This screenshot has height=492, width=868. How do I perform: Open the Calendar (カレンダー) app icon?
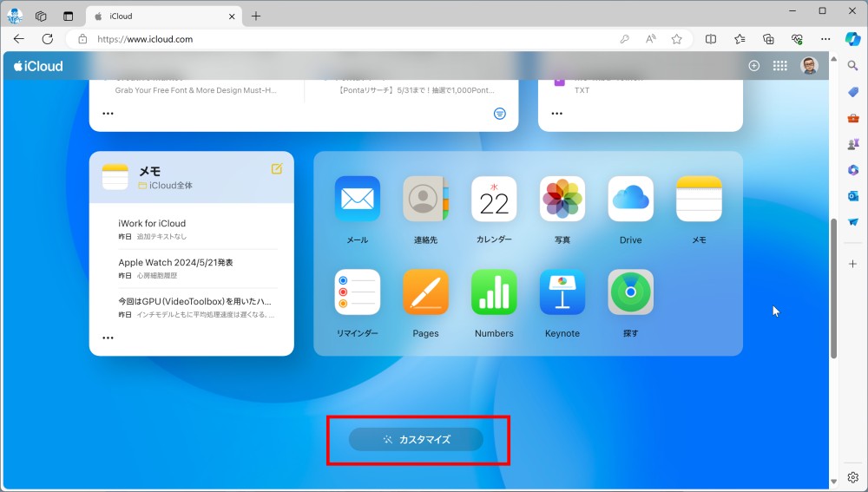click(494, 199)
